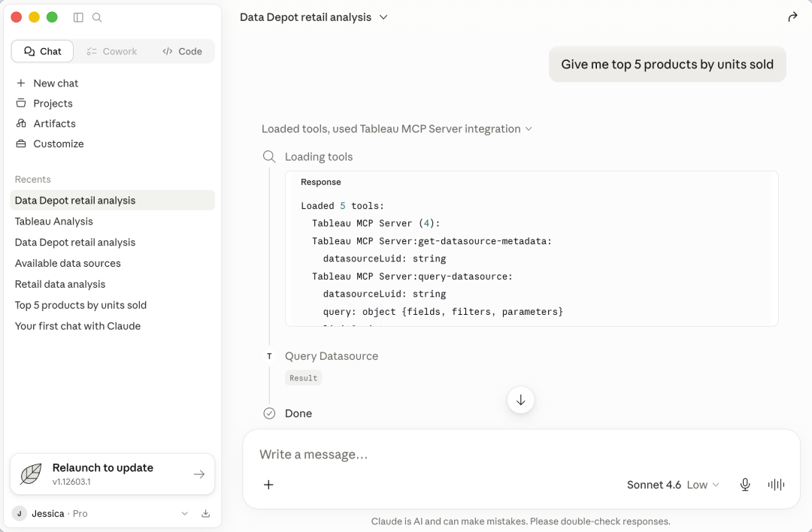
Task: Select the Chat mode tab
Action: 42,51
